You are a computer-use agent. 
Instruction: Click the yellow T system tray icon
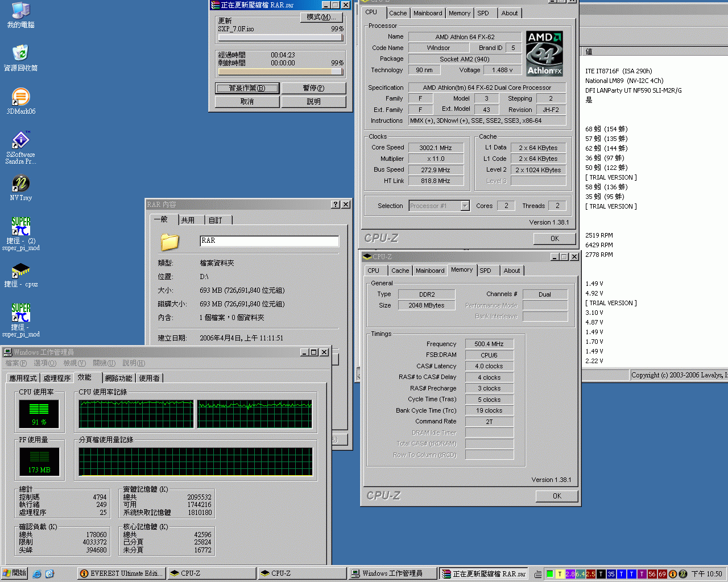[560, 574]
